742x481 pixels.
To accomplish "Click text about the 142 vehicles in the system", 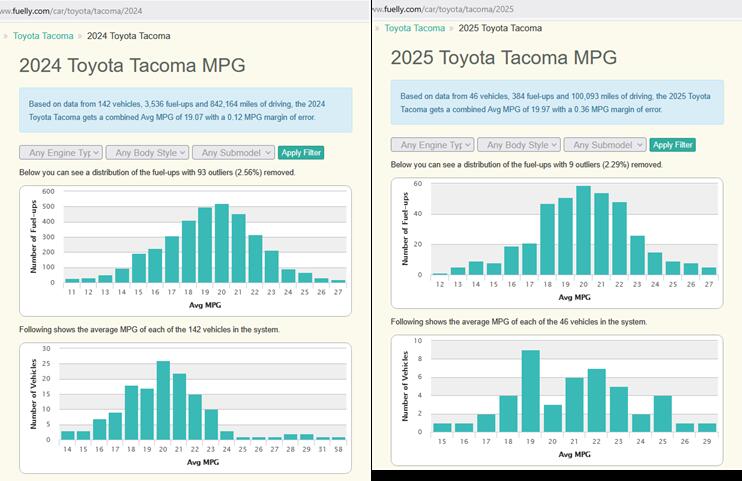I will tap(149, 330).
